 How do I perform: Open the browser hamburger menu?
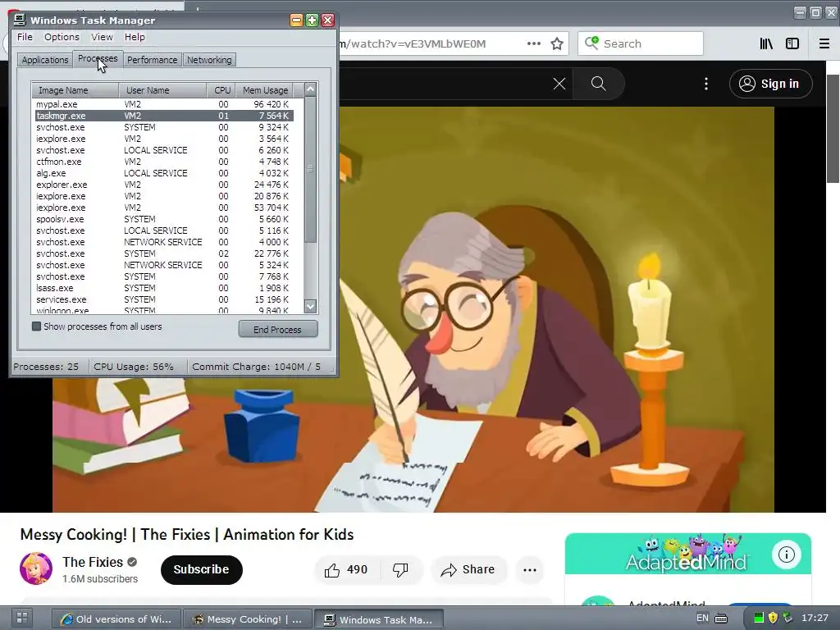click(x=824, y=43)
